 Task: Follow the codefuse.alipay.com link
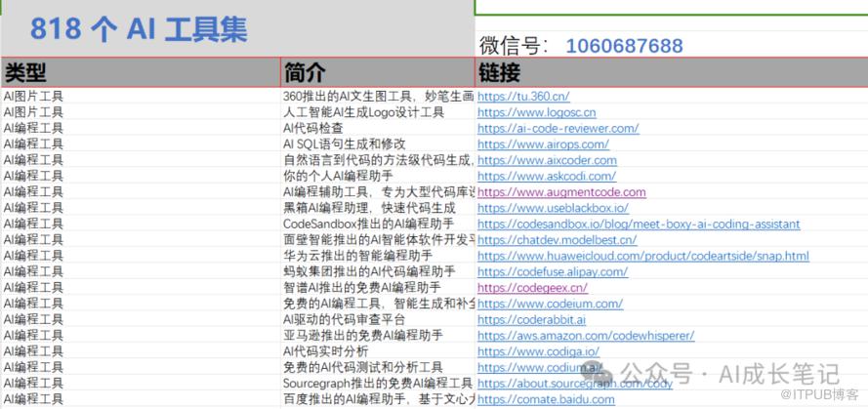[553, 271]
